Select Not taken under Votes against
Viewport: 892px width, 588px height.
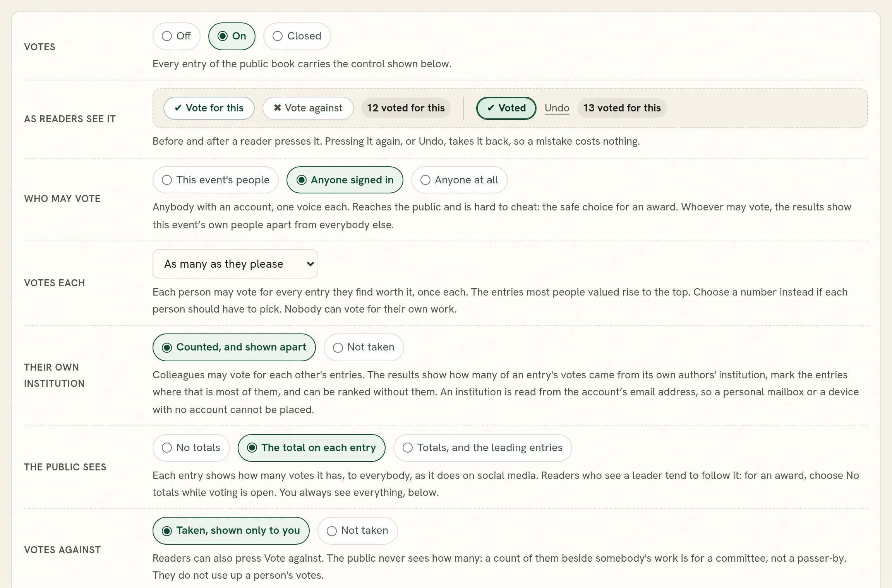coord(358,531)
